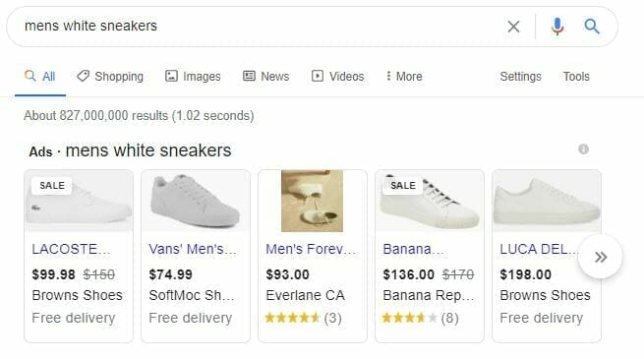Expand the More menu
This screenshot has height=359, width=644.
point(404,77)
